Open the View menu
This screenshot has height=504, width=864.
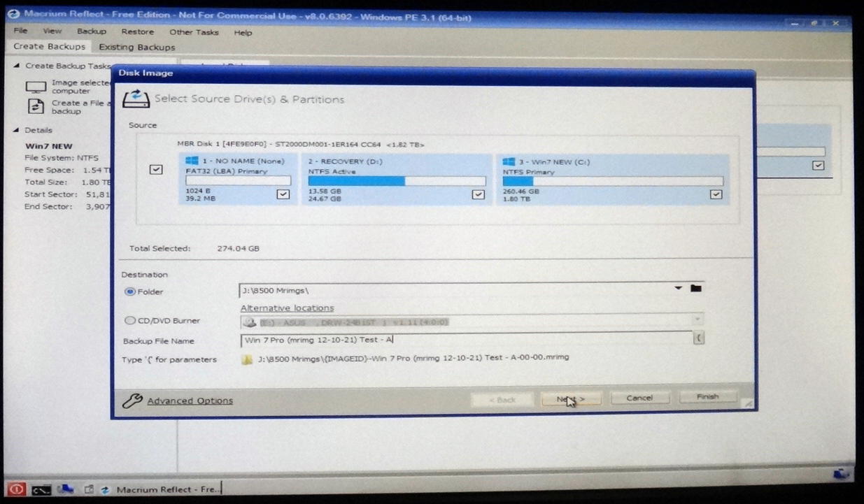pos(52,31)
